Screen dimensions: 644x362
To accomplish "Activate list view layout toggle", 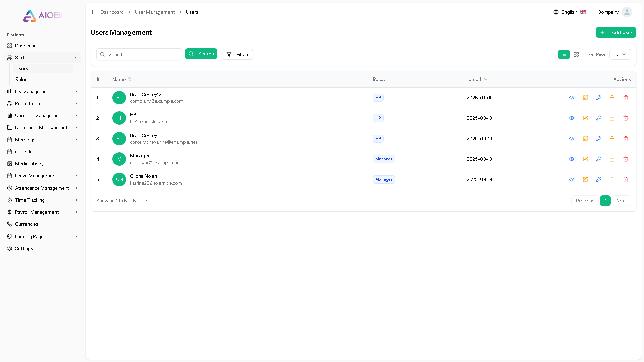I will (x=564, y=54).
